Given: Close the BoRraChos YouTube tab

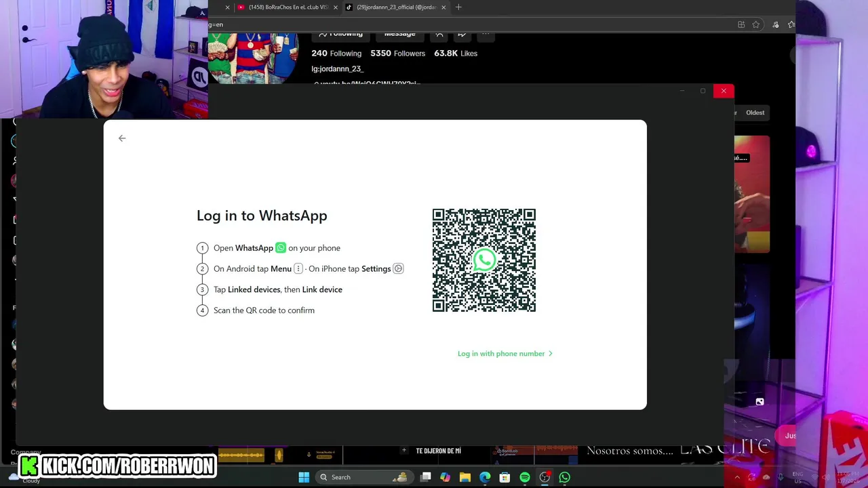Looking at the screenshot, I should tap(335, 7).
